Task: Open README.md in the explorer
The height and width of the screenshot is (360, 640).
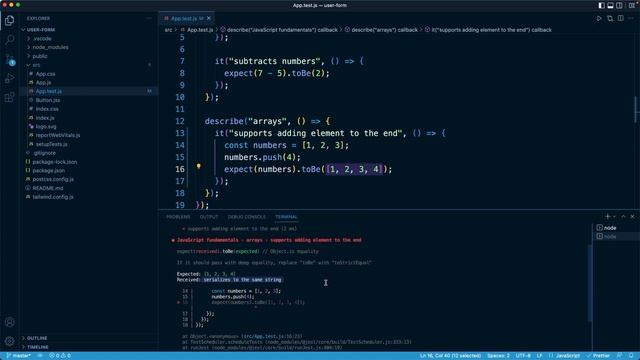Action: tap(48, 188)
